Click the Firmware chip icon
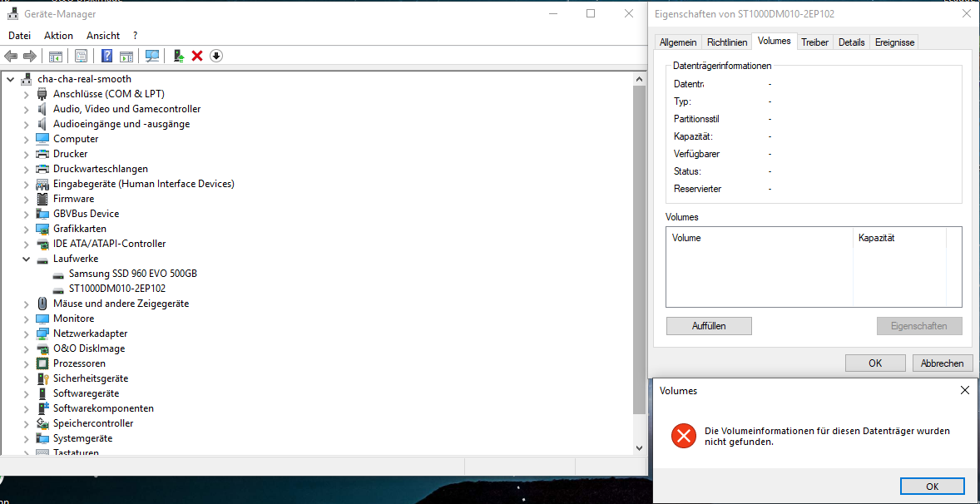 (42, 199)
